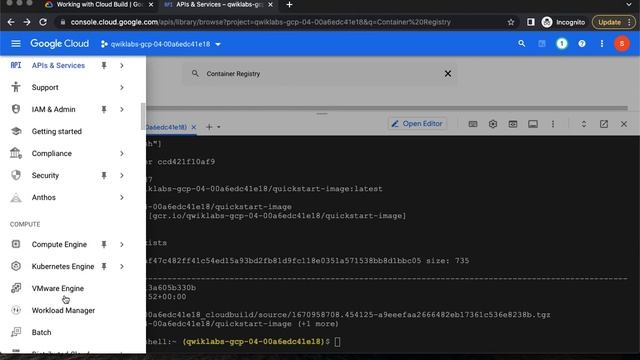Click Cloud Shell session info screen icon
Image resolution: width=640 pixels, height=360 pixels.
[533, 124]
